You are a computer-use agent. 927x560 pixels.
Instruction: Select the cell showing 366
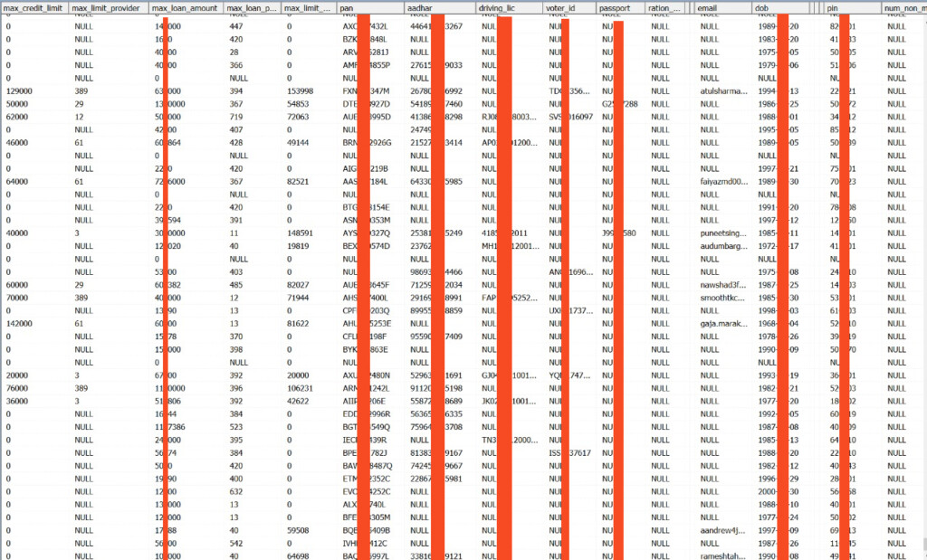(236, 65)
